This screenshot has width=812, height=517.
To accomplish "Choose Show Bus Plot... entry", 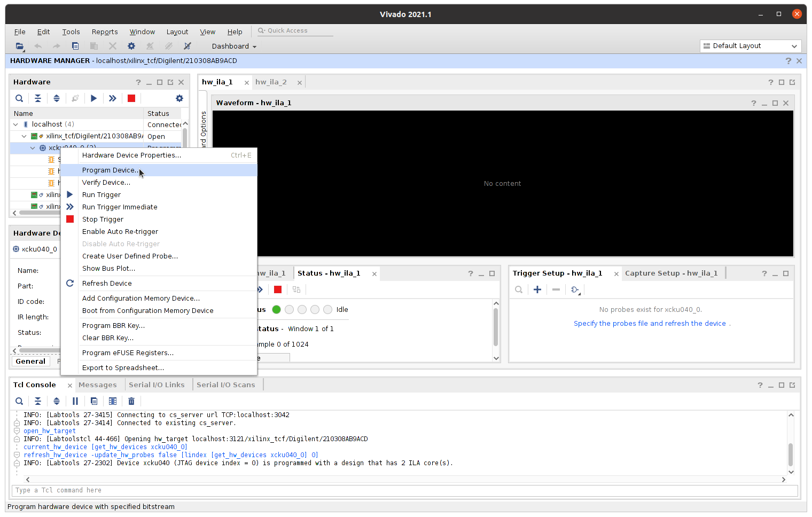I will [x=159, y=269].
